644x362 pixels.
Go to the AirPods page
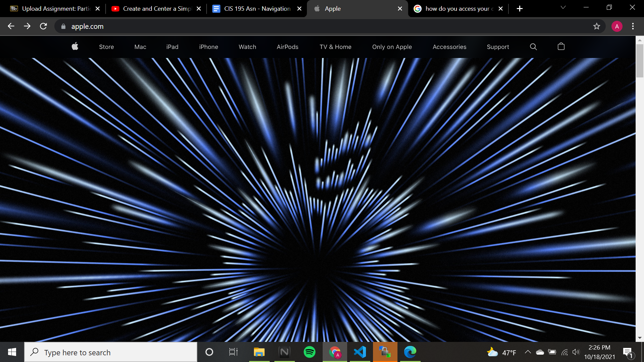[x=287, y=47]
